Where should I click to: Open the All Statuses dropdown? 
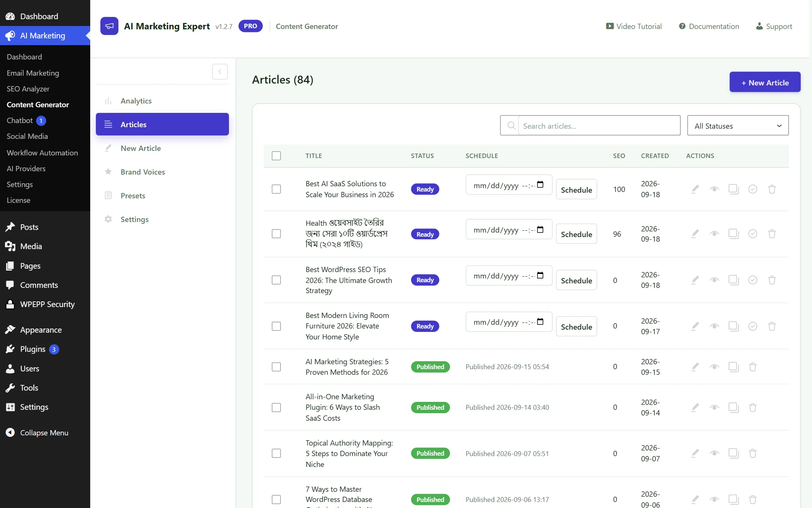(x=738, y=126)
